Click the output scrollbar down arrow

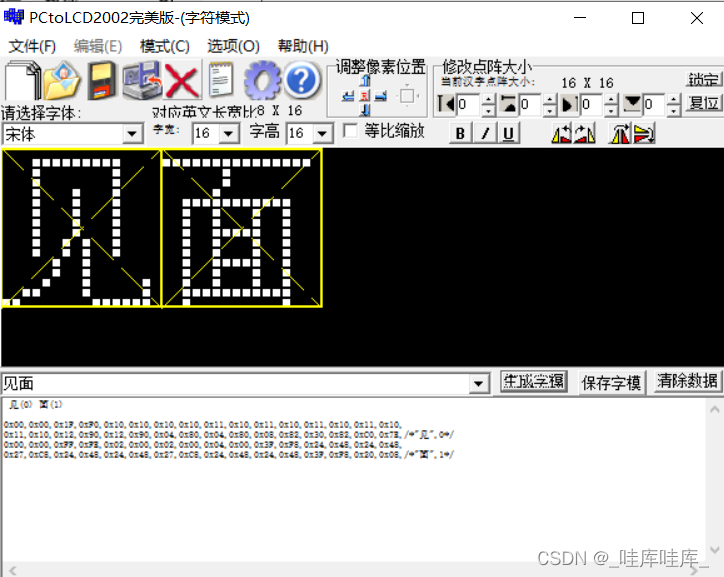pyautogui.click(x=714, y=550)
